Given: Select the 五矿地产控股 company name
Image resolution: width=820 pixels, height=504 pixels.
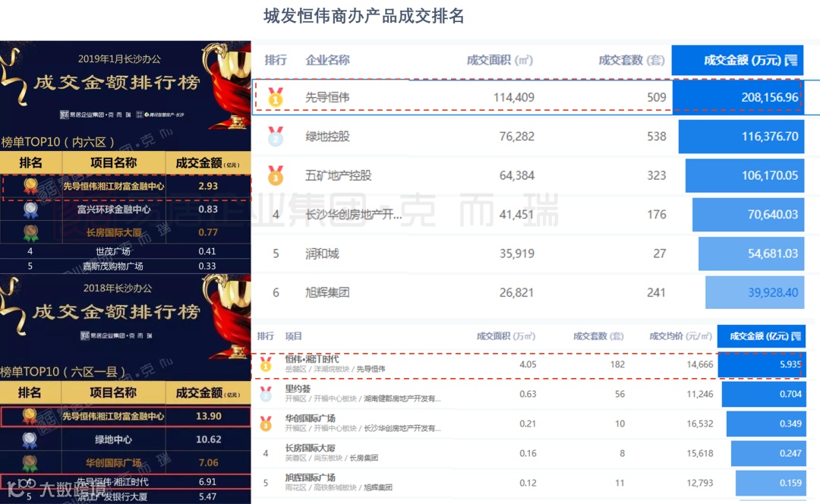Looking at the screenshot, I should pyautogui.click(x=339, y=175).
